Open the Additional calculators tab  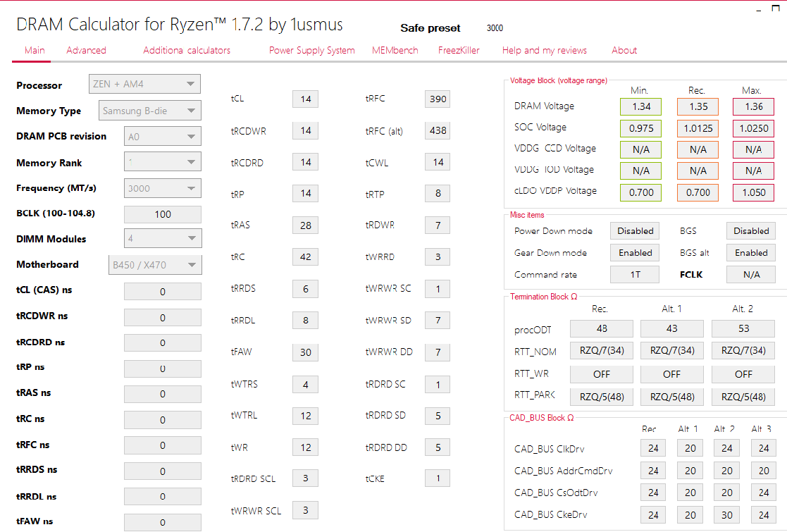pos(187,50)
